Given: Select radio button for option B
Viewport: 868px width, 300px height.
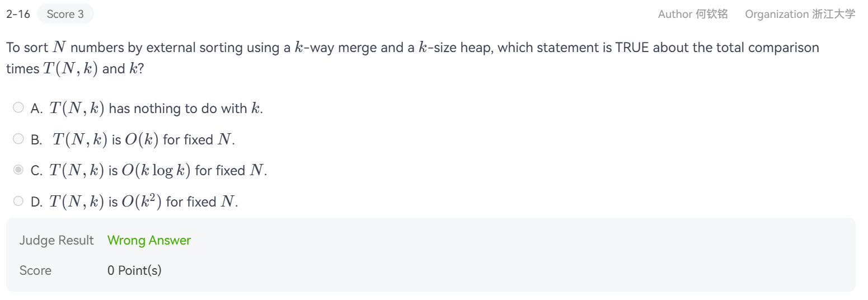Looking at the screenshot, I should (18, 138).
